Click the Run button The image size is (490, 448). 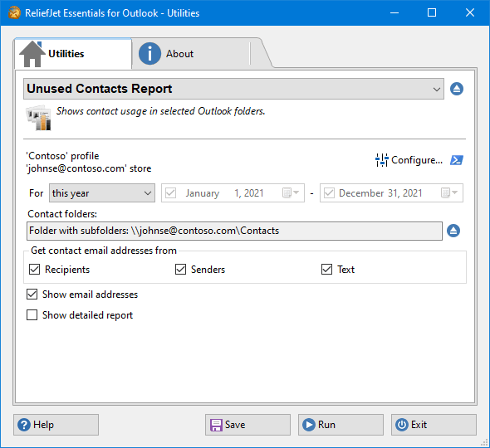click(x=341, y=425)
